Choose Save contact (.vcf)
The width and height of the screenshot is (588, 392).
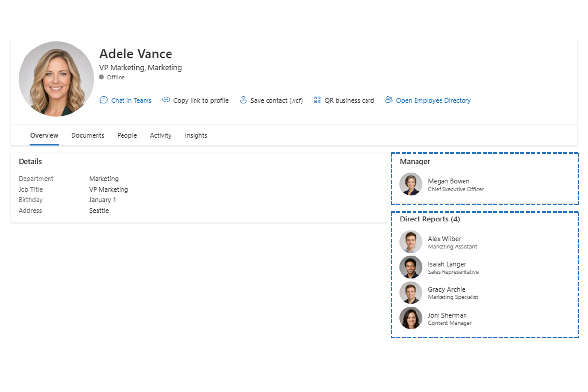point(276,100)
